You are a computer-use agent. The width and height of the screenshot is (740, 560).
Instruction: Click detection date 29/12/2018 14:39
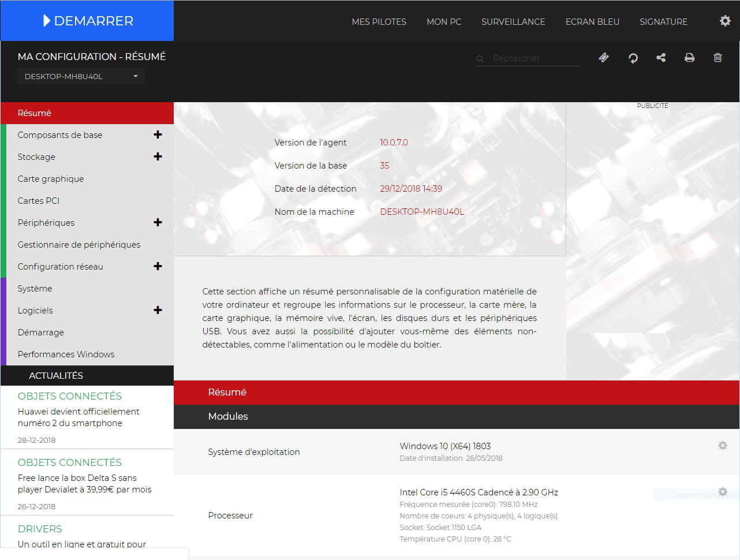pyautogui.click(x=411, y=189)
